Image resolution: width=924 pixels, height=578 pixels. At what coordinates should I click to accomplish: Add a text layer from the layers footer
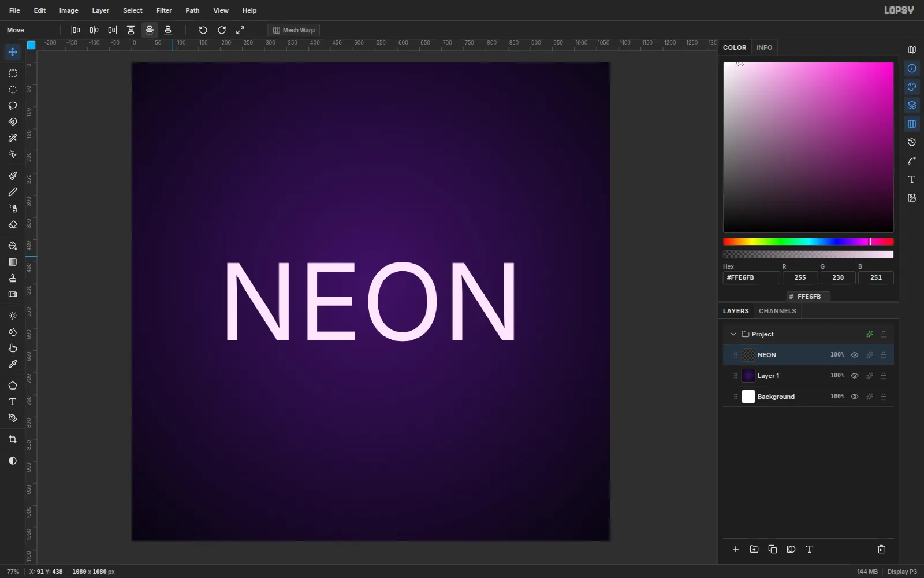(810, 549)
